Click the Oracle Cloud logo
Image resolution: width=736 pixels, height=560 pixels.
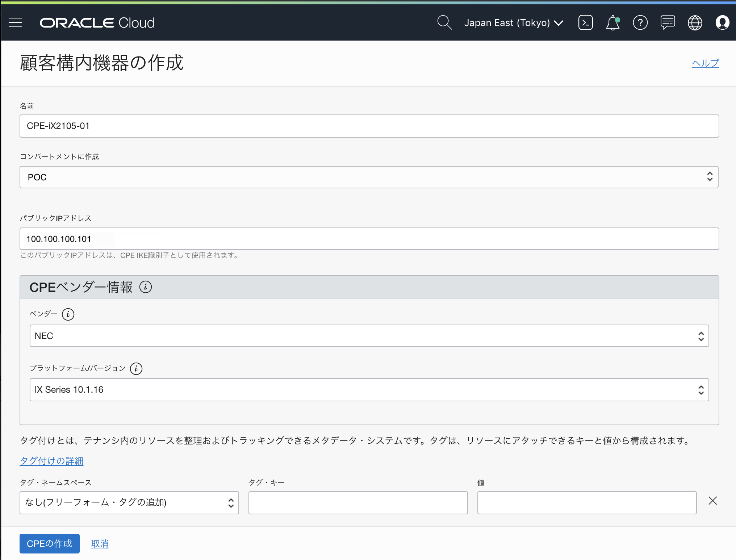point(97,23)
